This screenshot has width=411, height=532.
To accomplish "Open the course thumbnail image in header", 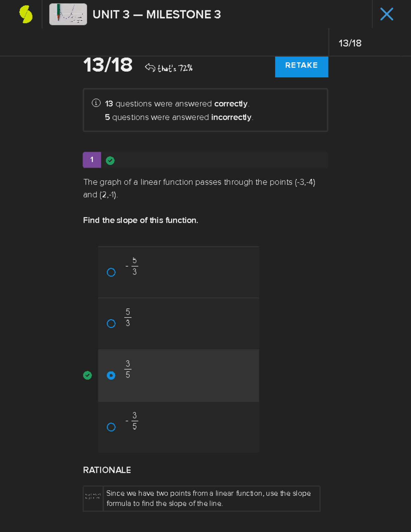I will click(68, 14).
